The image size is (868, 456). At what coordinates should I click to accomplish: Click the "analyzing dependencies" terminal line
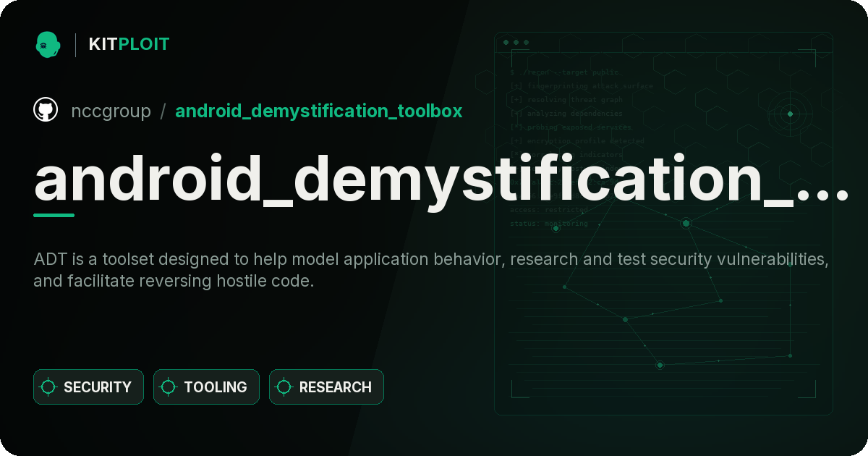point(566,114)
